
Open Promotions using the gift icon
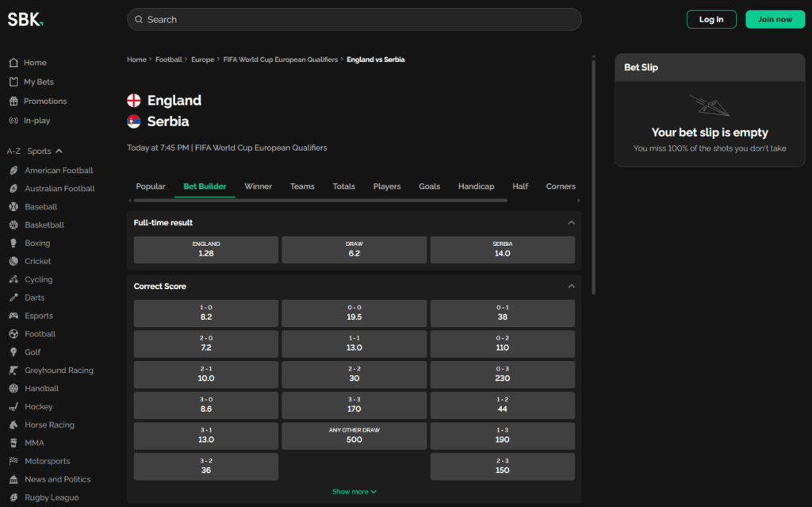tap(14, 101)
